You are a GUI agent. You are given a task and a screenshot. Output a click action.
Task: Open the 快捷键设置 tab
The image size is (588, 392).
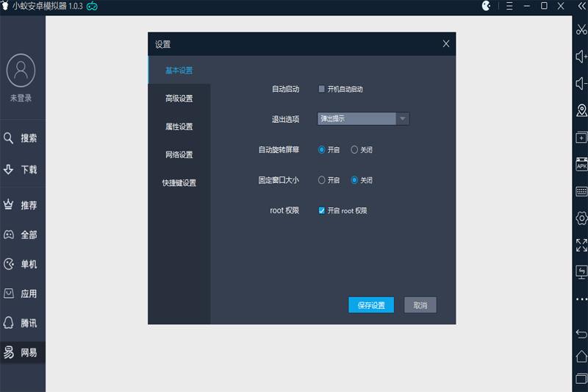179,182
